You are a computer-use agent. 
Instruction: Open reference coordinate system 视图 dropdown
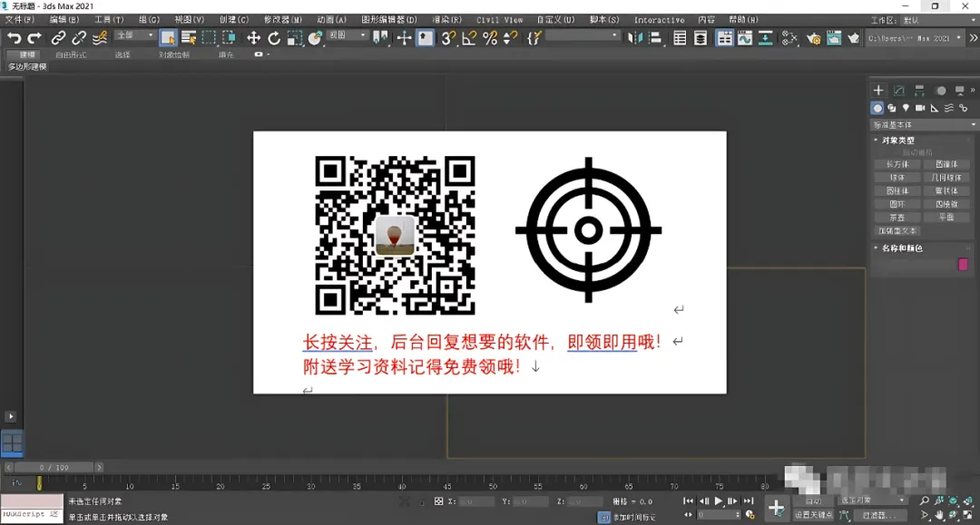pyautogui.click(x=347, y=35)
